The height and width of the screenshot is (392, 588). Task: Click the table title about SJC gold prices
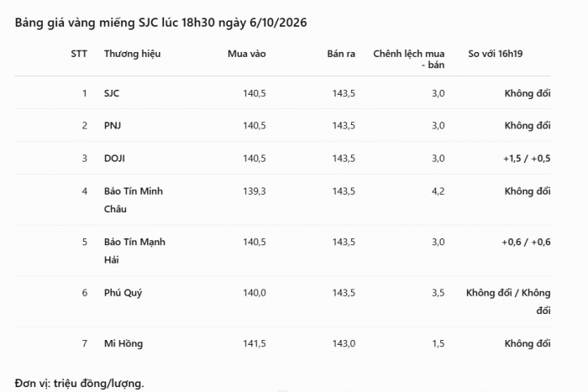click(160, 23)
